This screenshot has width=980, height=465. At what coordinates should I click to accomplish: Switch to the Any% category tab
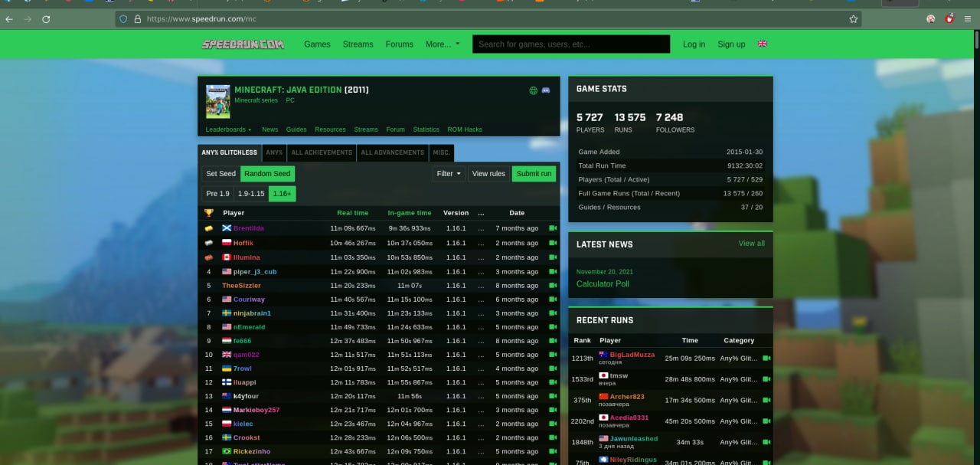[x=274, y=152]
